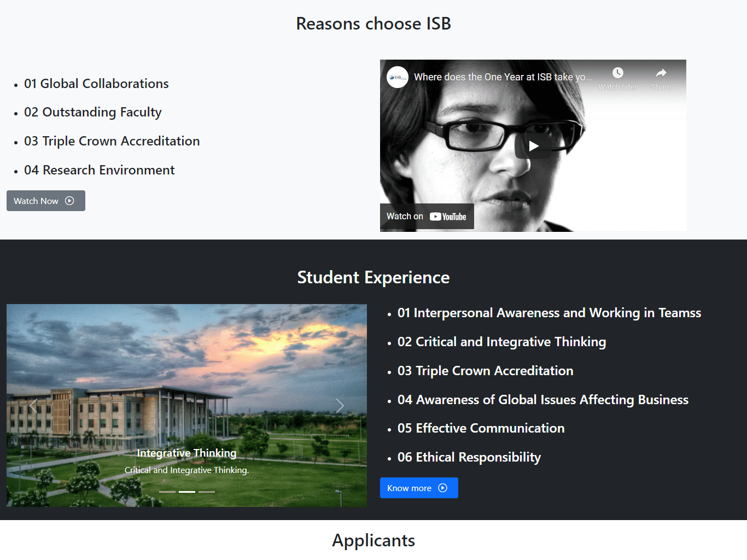Viewport: 747px width, 560px height.
Task: Click the Watch Now button
Action: (x=46, y=201)
